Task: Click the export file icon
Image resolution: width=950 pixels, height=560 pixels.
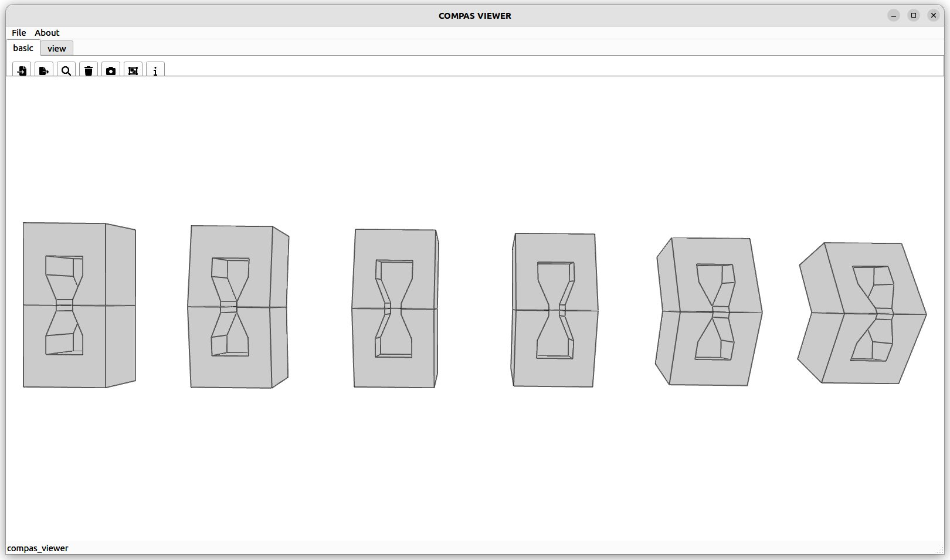Action: tap(44, 70)
